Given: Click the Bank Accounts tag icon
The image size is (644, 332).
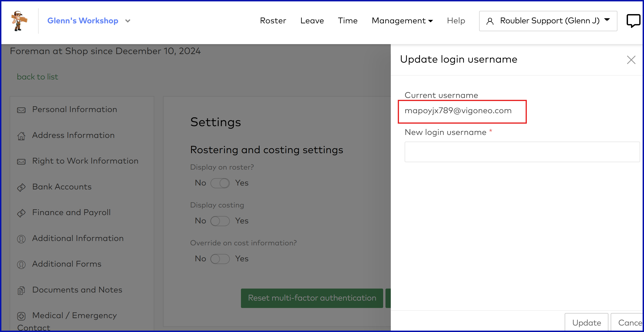Looking at the screenshot, I should [x=21, y=187].
